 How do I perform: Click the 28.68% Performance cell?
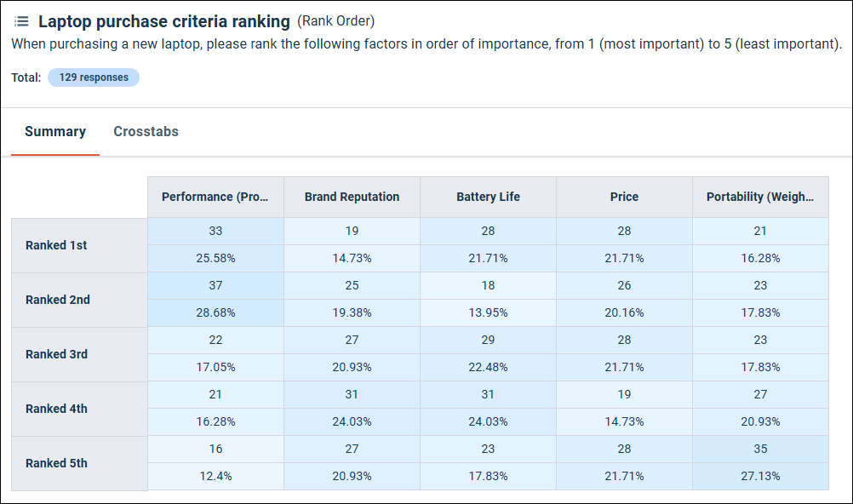[215, 312]
